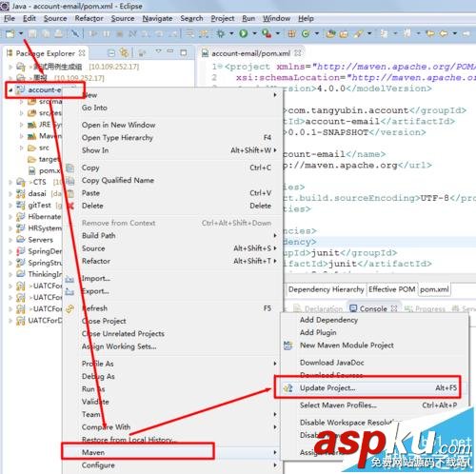Close the Package Explorer tab

82,53
